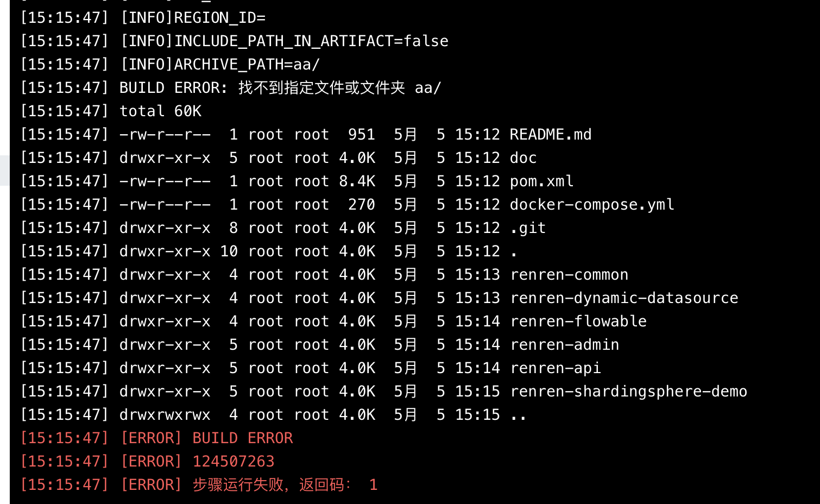Click the gray gutter marker on left edge

[x=5, y=170]
